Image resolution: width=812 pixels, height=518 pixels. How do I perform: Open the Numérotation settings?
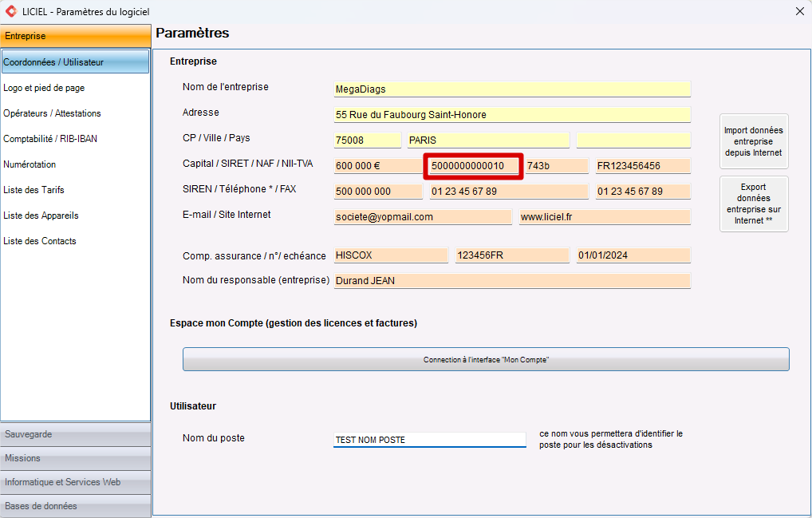(30, 164)
